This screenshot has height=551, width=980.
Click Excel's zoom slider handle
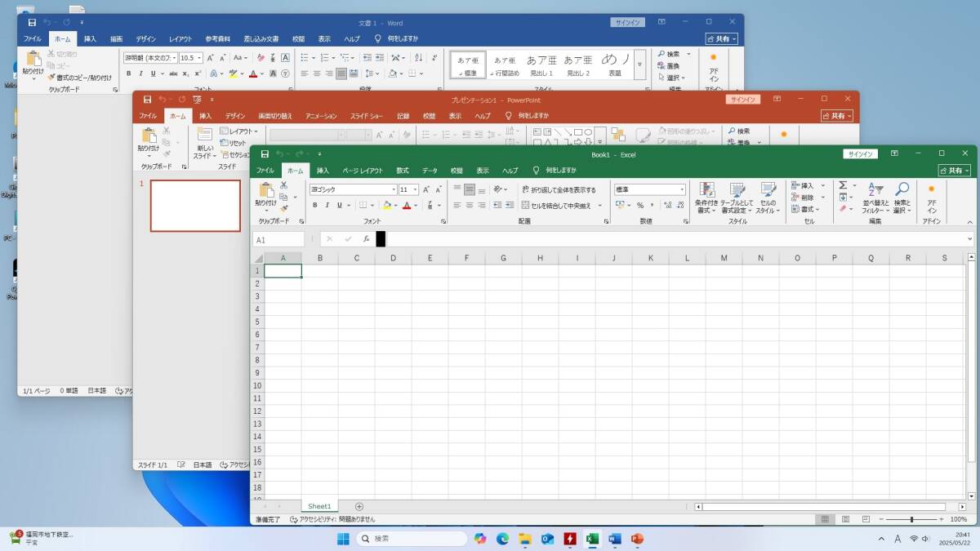[911, 519]
